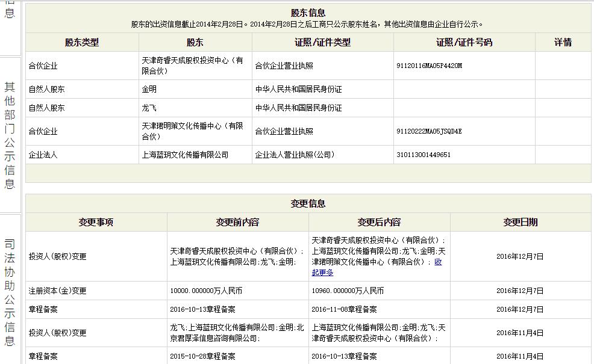594x364 pixels.
Task: Select the 证照/证件号码 column header
Action: (464, 42)
